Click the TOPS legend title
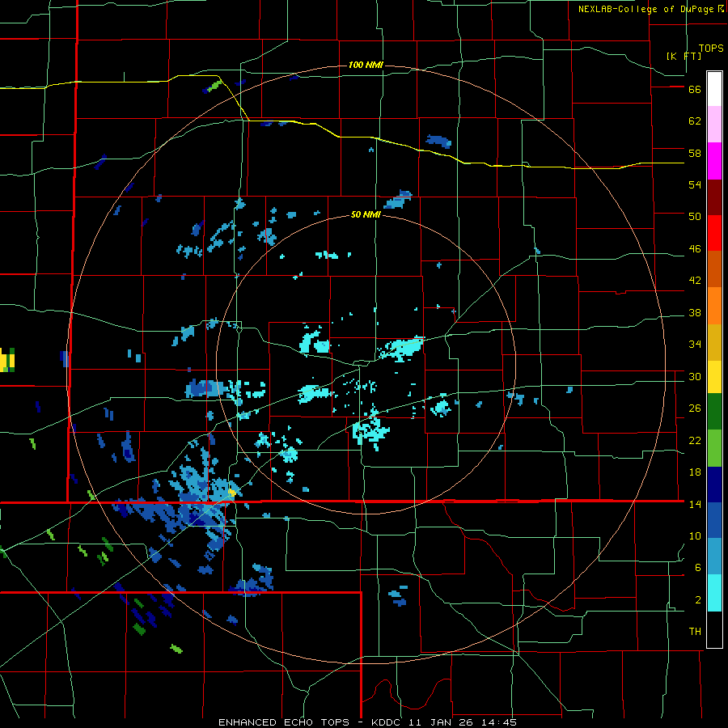Image resolution: width=728 pixels, height=728 pixels. (711, 49)
